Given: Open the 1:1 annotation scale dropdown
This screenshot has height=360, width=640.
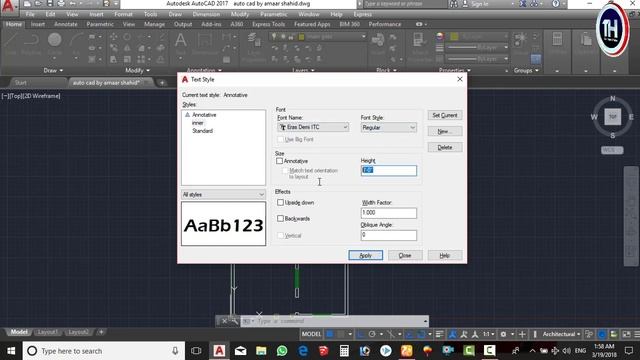Looking at the screenshot, I should (x=489, y=334).
